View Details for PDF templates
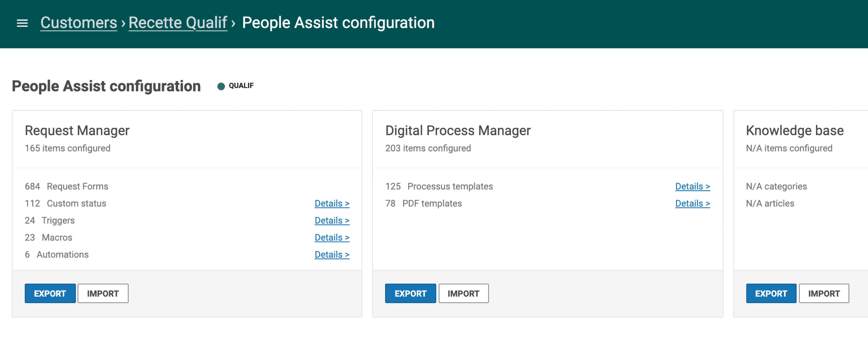Screen dimensions: 868x338 point(692,203)
